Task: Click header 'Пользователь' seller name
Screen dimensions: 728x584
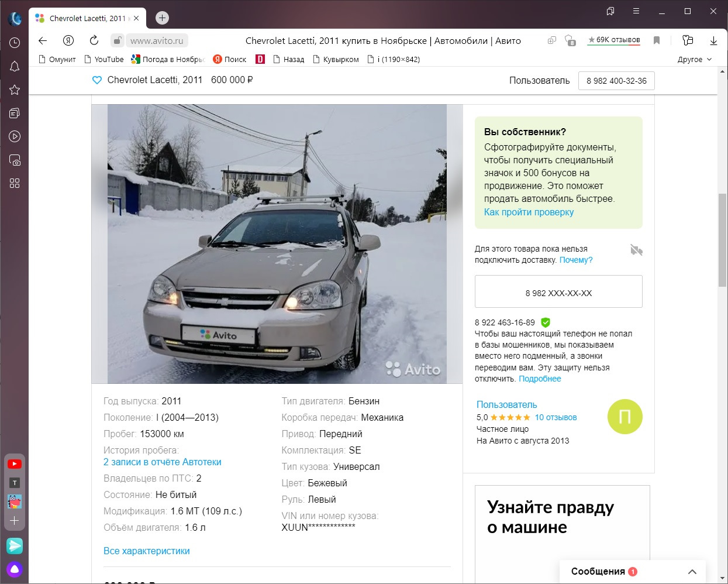Action: (539, 81)
